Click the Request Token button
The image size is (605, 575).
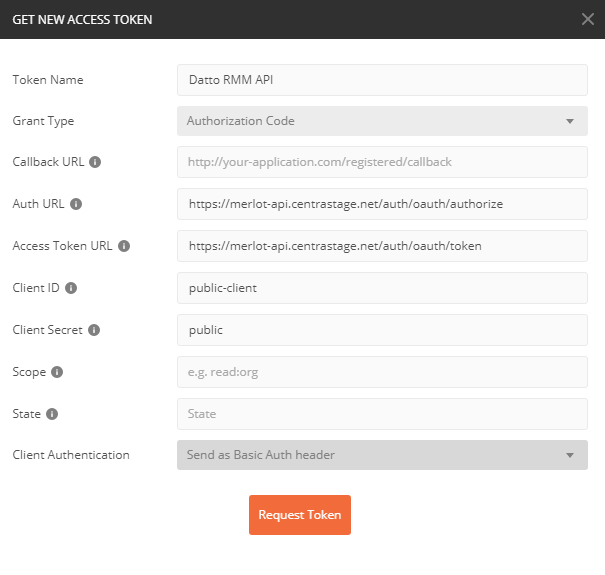click(300, 515)
